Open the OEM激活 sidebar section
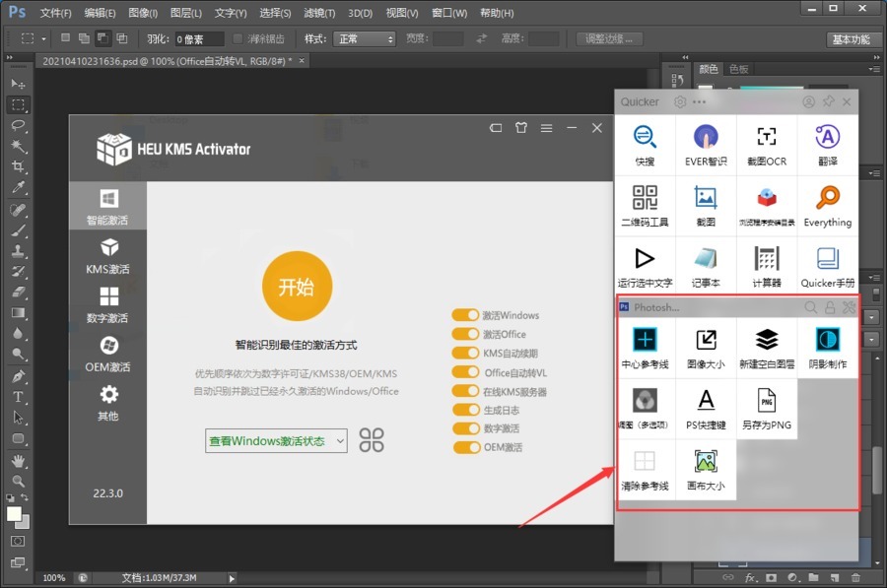 [x=108, y=353]
